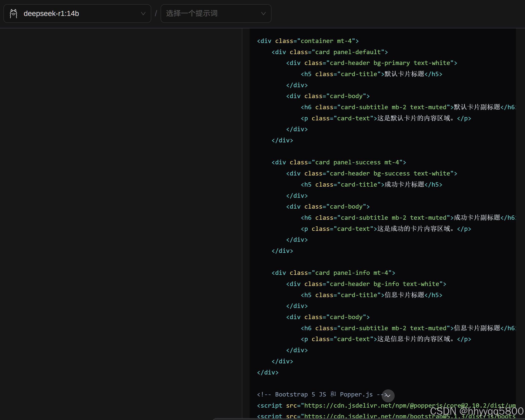Viewport: 525px width, 420px height.
Task: Click the llama model icon
Action: (13, 14)
